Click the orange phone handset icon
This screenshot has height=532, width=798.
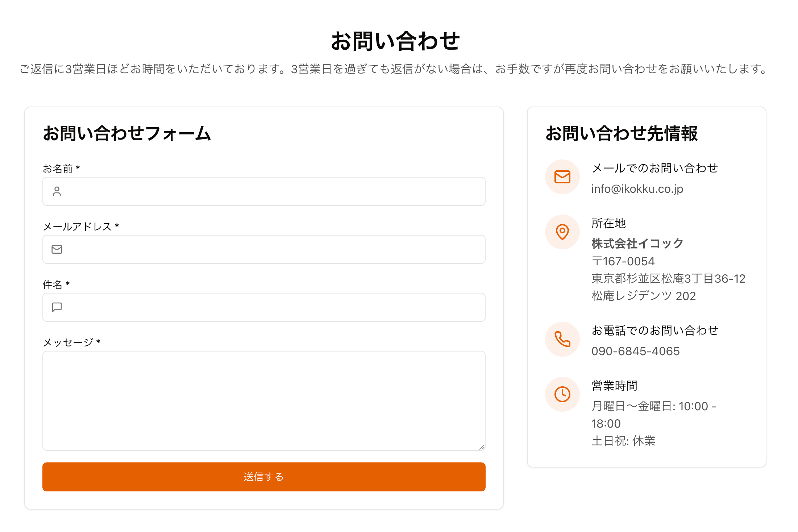pos(562,339)
